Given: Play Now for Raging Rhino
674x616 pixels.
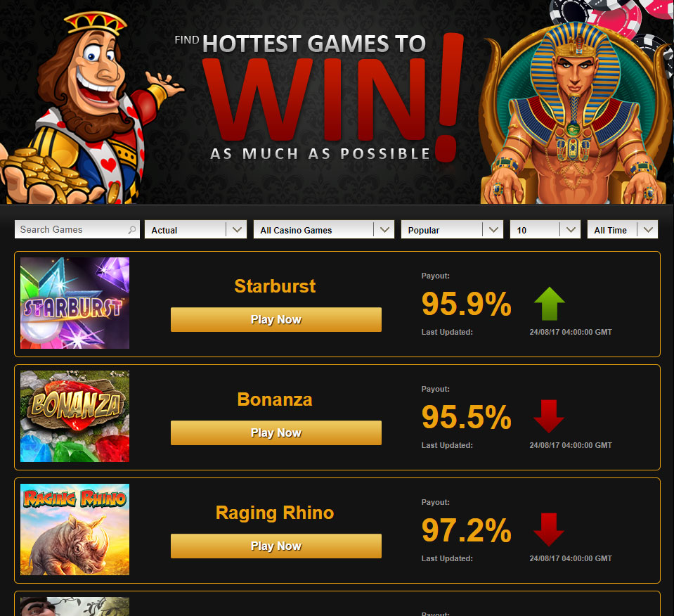Looking at the screenshot, I should click(x=276, y=546).
